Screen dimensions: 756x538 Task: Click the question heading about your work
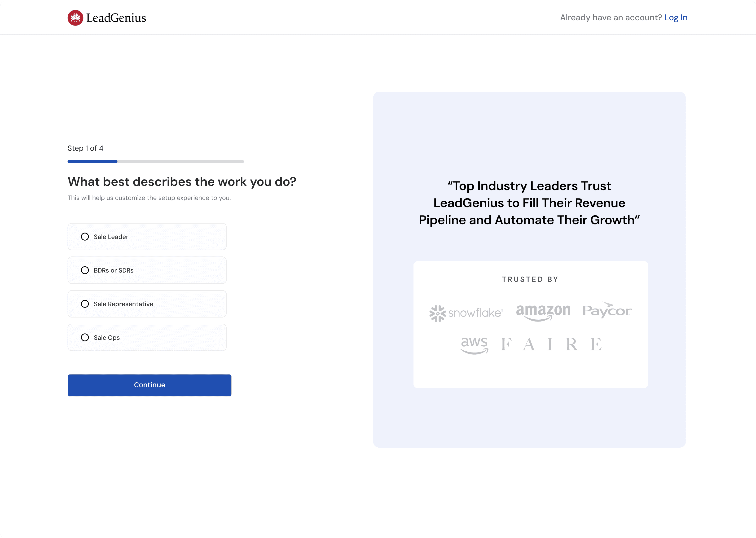pos(182,181)
